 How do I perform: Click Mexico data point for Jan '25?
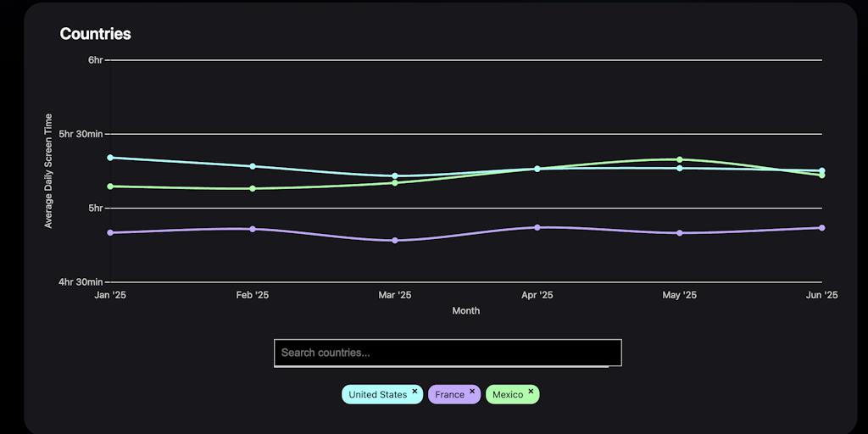click(110, 186)
